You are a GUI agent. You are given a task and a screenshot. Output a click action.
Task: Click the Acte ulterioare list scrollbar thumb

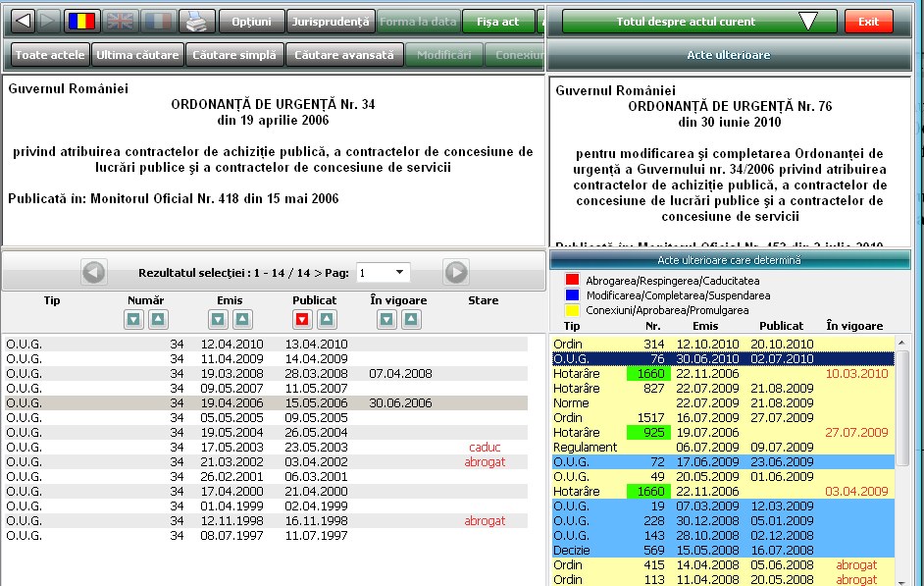coord(901,407)
